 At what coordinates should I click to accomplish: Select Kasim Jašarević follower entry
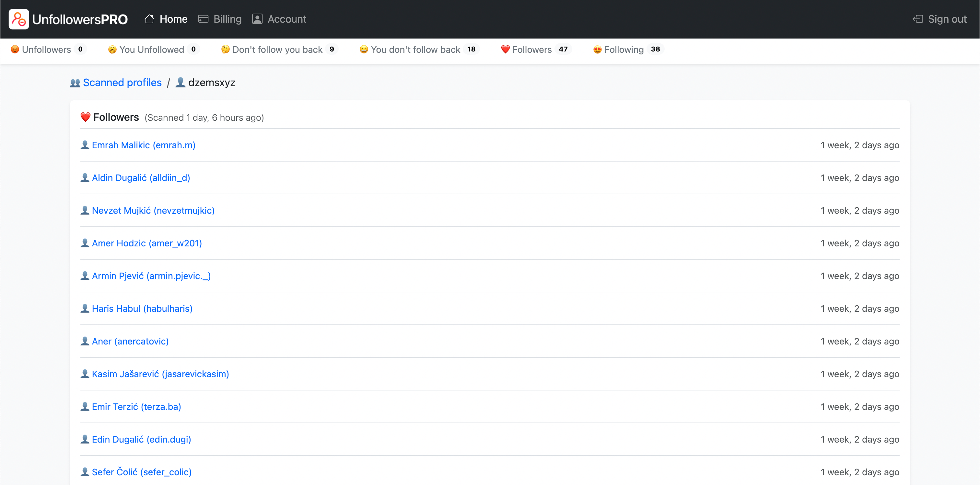pyautogui.click(x=160, y=373)
